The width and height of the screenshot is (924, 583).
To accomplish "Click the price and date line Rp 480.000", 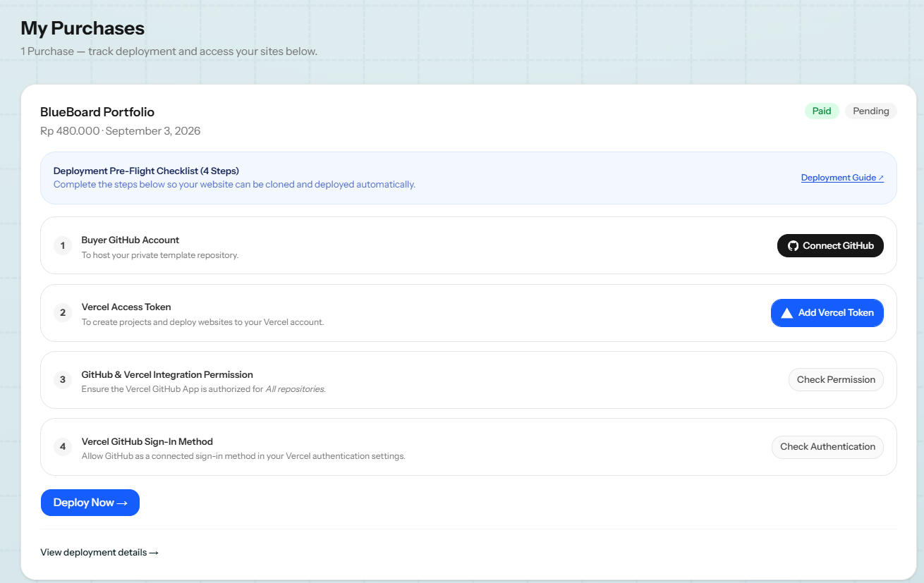I will click(x=121, y=131).
